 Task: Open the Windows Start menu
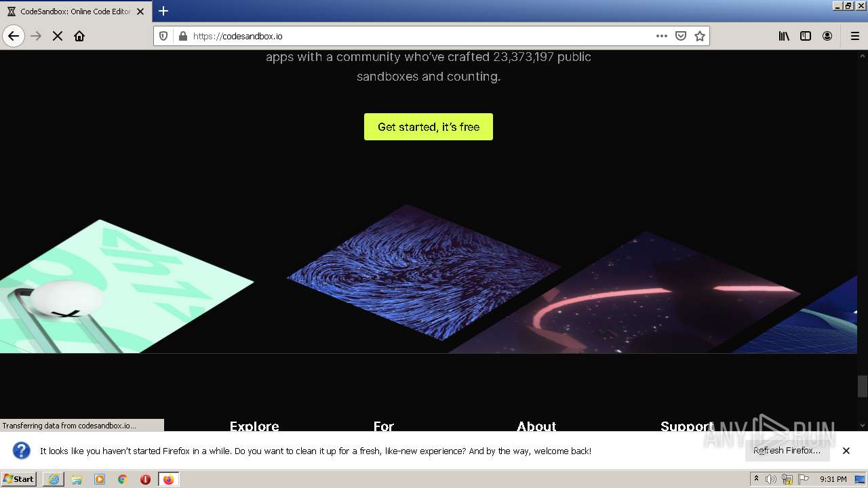point(19,479)
